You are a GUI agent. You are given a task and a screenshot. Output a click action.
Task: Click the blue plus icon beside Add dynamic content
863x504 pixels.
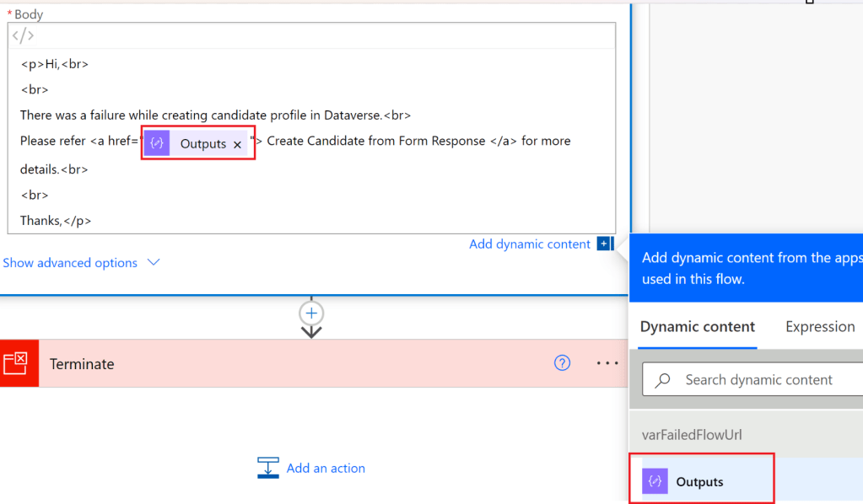[604, 244]
